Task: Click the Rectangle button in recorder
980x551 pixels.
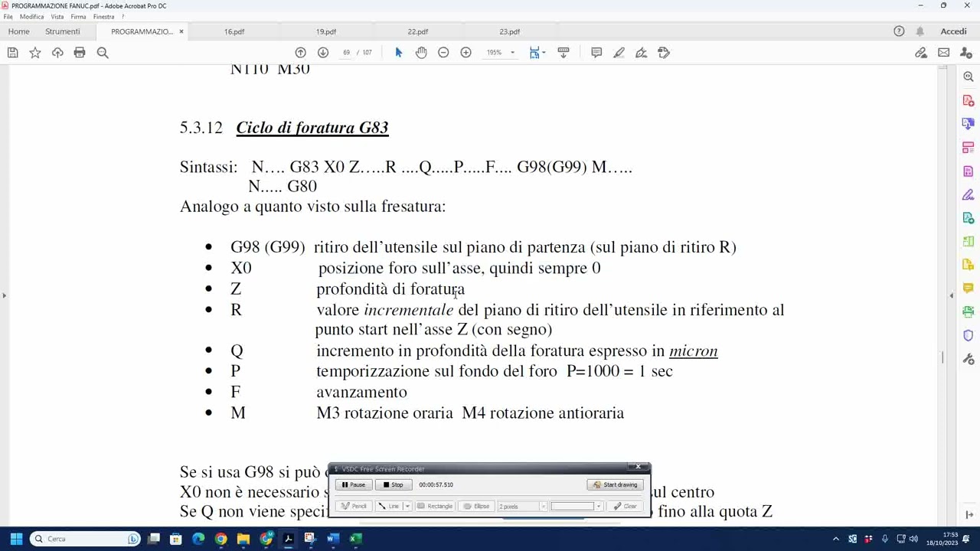Action: coord(435,506)
